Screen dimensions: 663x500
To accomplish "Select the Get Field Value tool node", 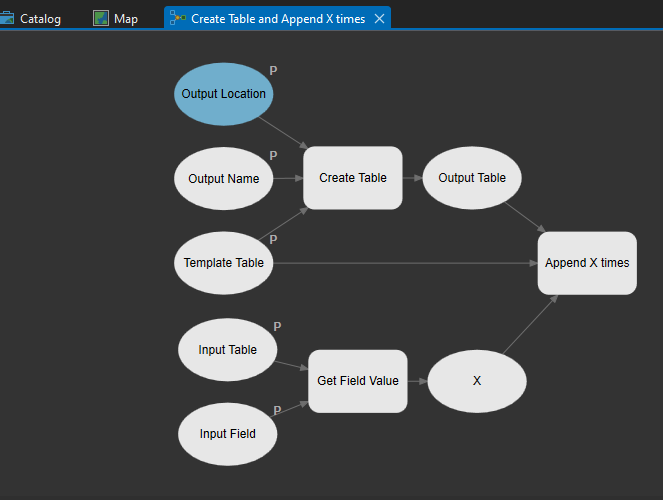I will pos(358,381).
